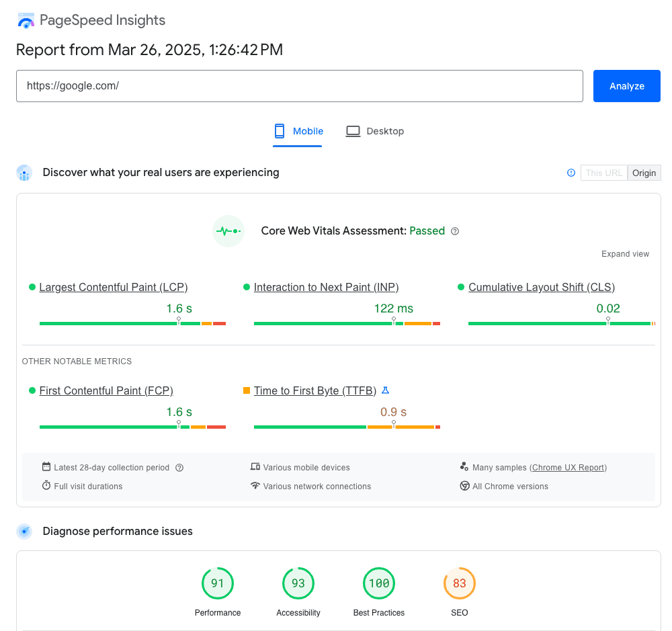Click the Desktop laptop icon
This screenshot has height=631, width=672.
coord(353,131)
